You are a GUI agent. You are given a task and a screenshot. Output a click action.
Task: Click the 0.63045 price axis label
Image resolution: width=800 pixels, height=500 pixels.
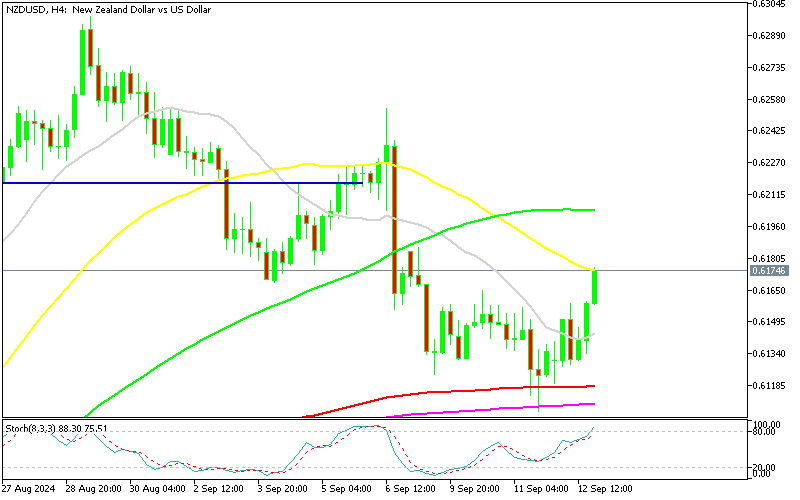[x=768, y=4]
